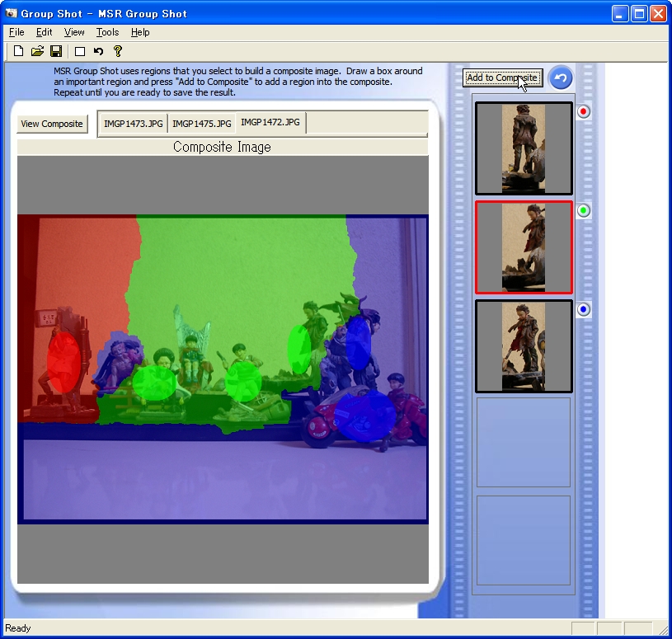672x639 pixels.
Task: Click the red ellipse in composite image
Action: pyautogui.click(x=63, y=362)
